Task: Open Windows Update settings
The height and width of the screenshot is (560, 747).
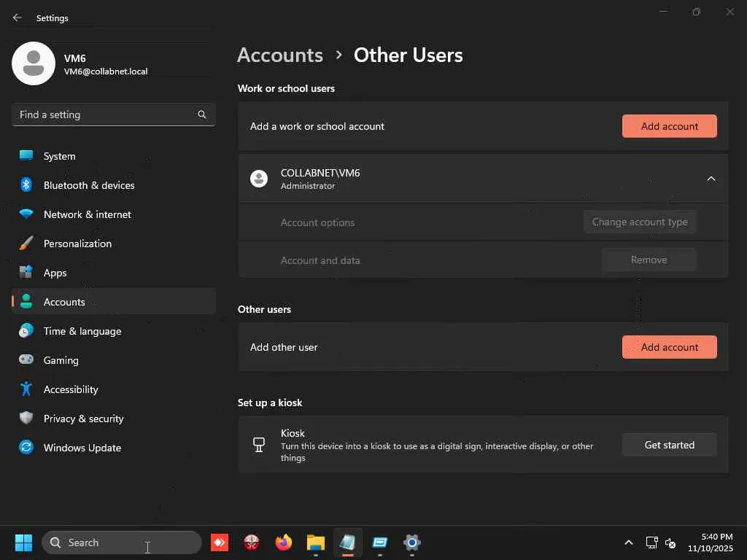Action: click(x=82, y=448)
